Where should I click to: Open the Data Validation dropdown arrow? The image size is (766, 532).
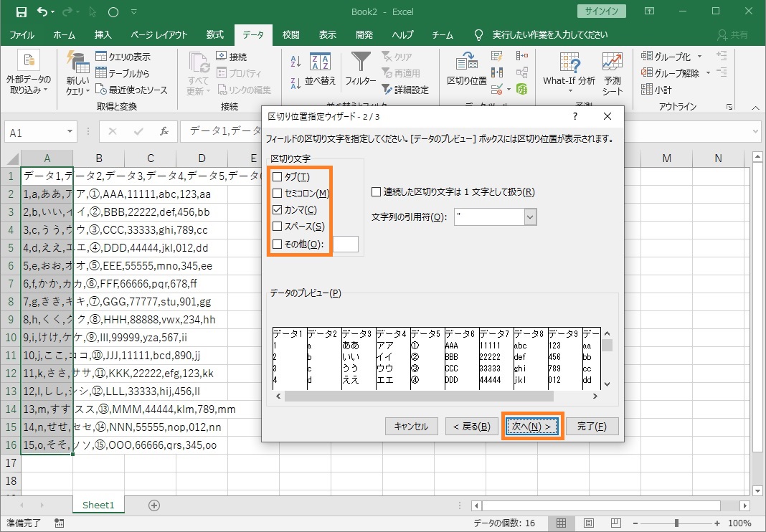pos(509,90)
